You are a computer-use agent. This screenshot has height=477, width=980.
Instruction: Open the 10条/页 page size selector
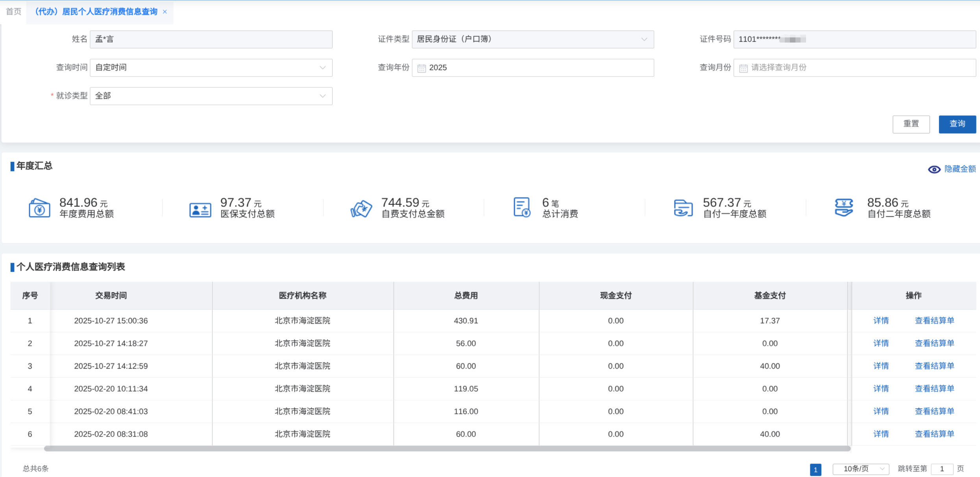(860, 469)
